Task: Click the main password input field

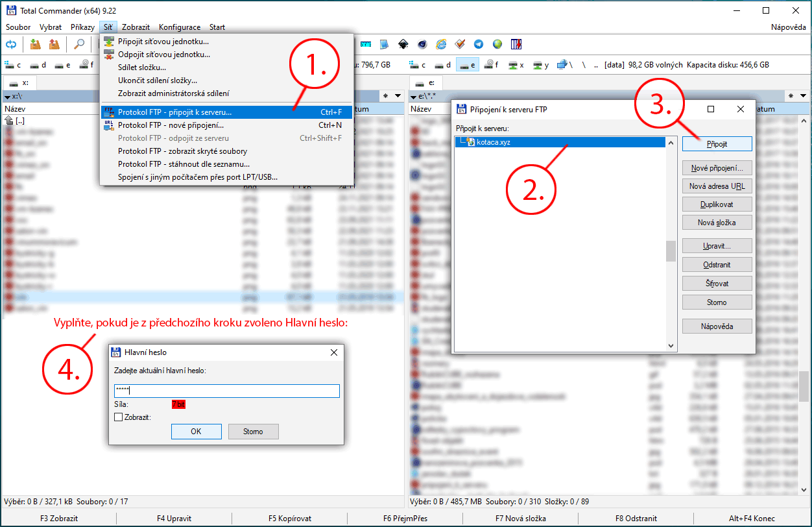Action: pyautogui.click(x=226, y=391)
